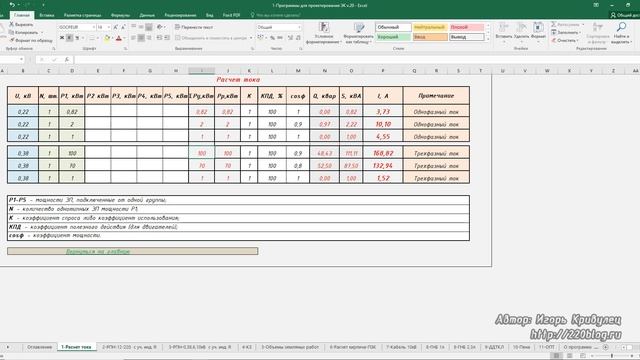Apply the red font color A
This screenshot has height=360, width=640.
coord(119,38)
